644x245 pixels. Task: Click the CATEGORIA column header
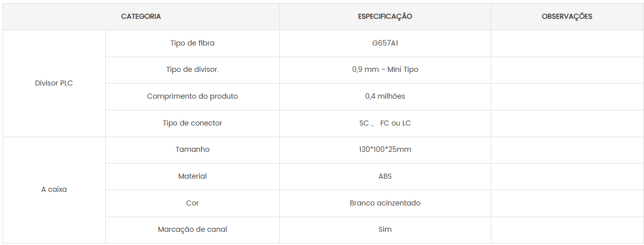[141, 17]
